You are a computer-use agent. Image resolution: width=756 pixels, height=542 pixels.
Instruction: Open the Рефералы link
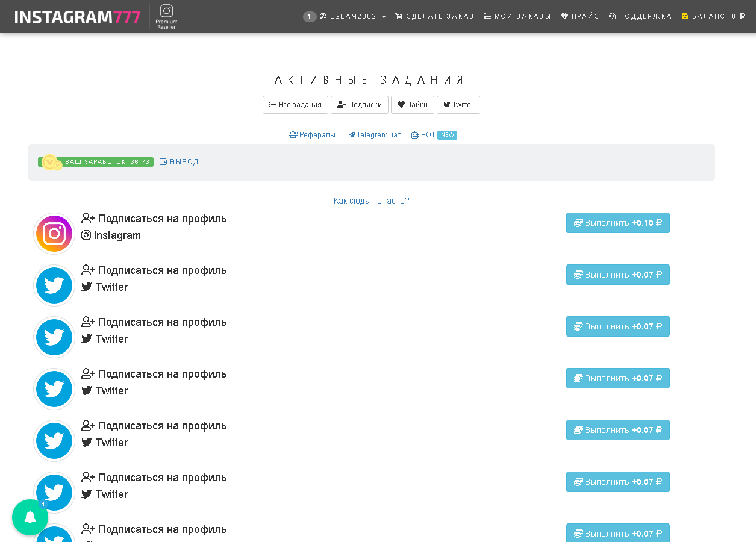click(x=312, y=135)
